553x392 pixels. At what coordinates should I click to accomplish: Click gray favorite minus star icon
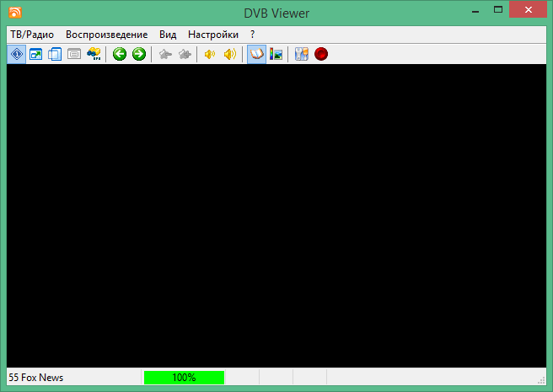pyautogui.click(x=165, y=54)
